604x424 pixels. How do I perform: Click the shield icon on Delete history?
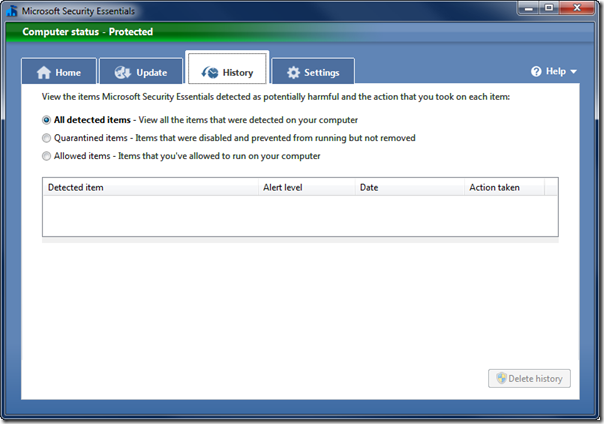click(501, 378)
